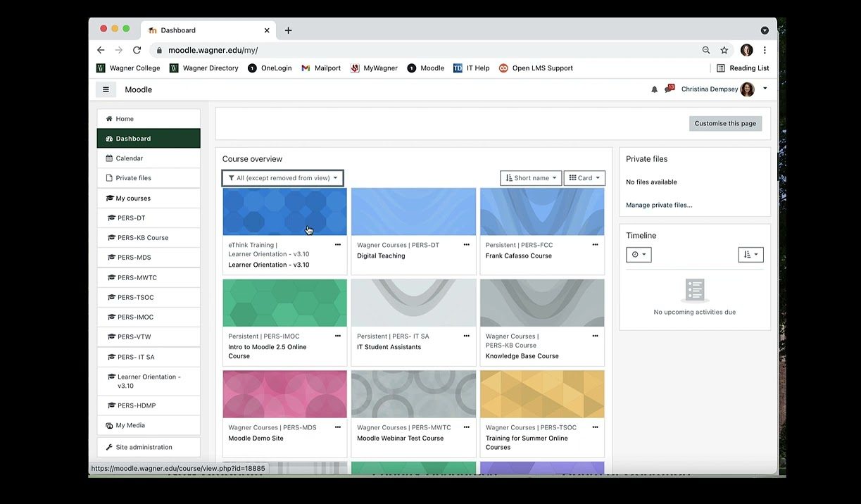Open actions menu for IT Student Assistants card
The height and width of the screenshot is (504, 861).
pos(466,336)
